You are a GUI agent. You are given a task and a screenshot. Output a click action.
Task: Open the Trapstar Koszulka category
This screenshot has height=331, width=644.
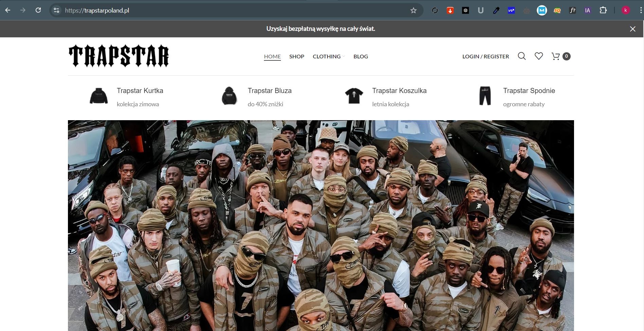[399, 91]
